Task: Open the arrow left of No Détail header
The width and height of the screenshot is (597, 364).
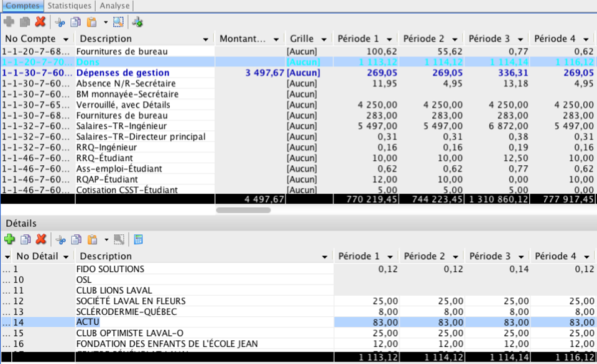Action: coord(7,257)
